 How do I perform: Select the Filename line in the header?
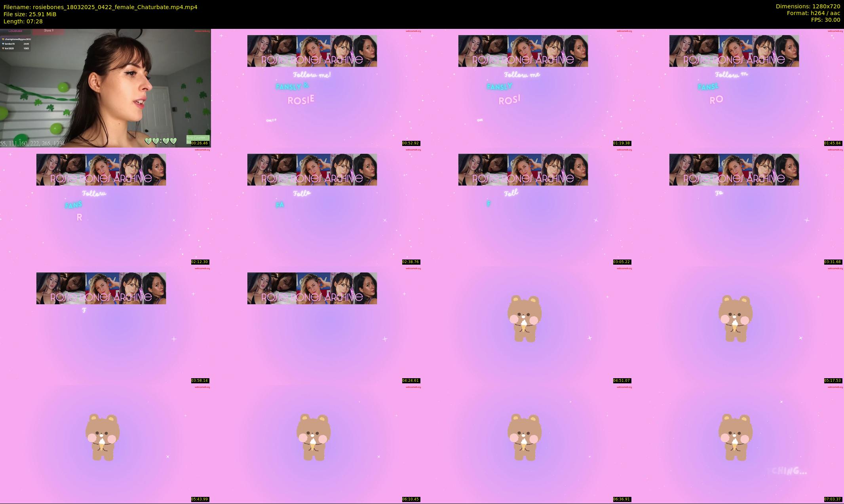pos(101,7)
